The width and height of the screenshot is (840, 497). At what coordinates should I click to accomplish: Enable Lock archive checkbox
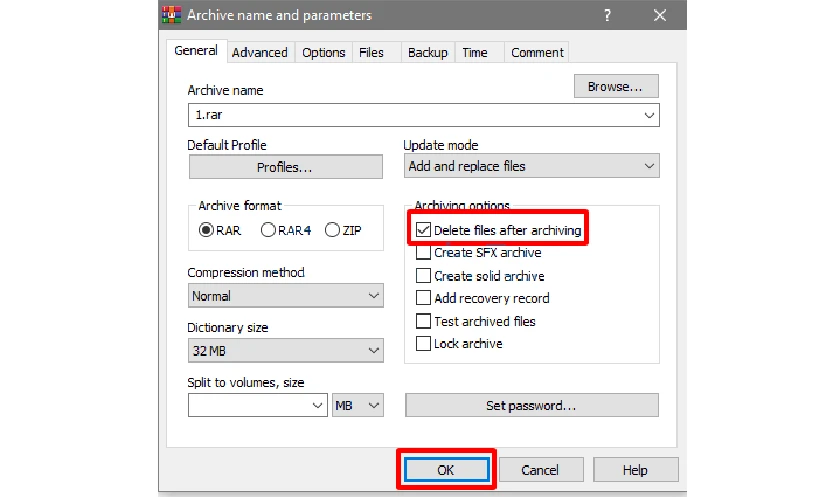(423, 343)
